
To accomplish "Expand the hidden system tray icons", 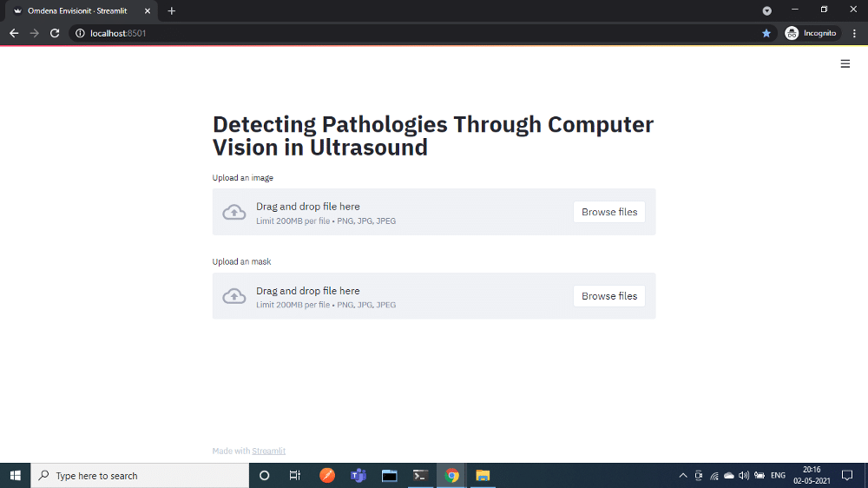I will coord(683,475).
